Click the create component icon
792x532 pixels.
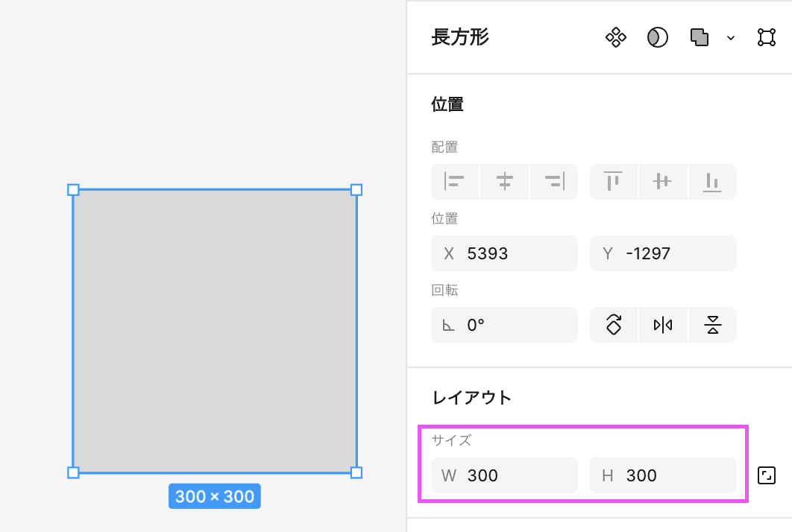(x=615, y=37)
